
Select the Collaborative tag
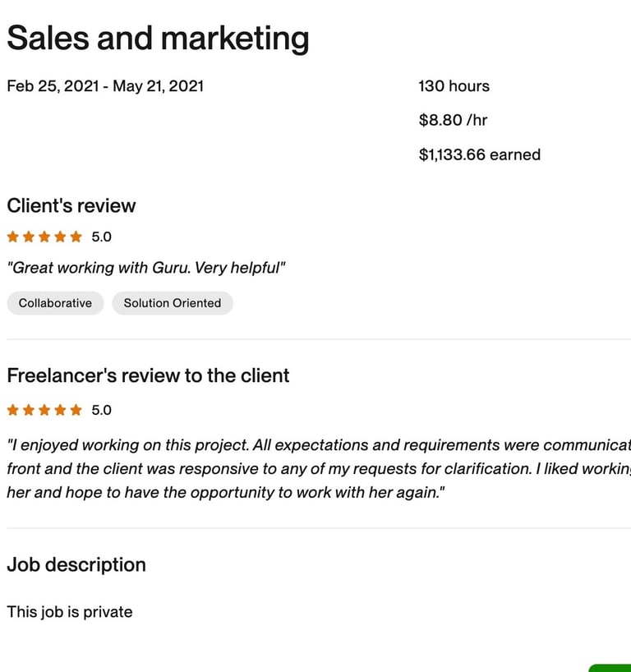point(55,303)
